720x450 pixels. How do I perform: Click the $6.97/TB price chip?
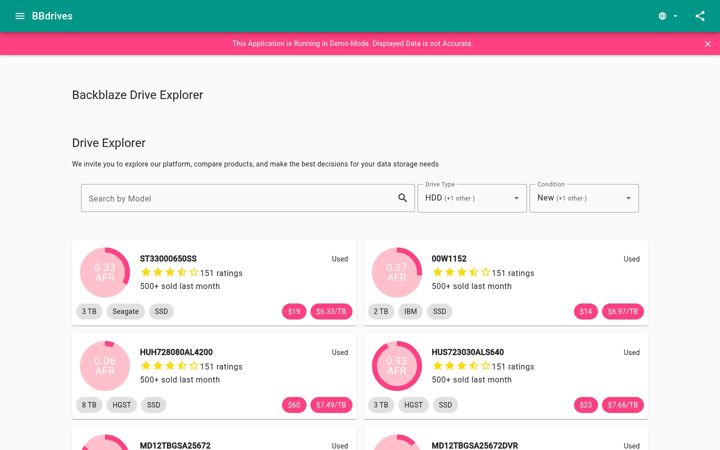pyautogui.click(x=623, y=311)
